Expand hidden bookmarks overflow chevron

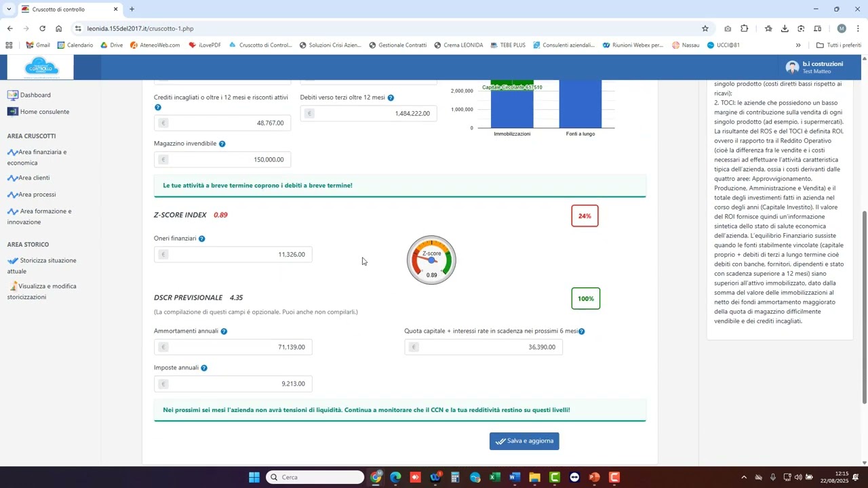[798, 45]
